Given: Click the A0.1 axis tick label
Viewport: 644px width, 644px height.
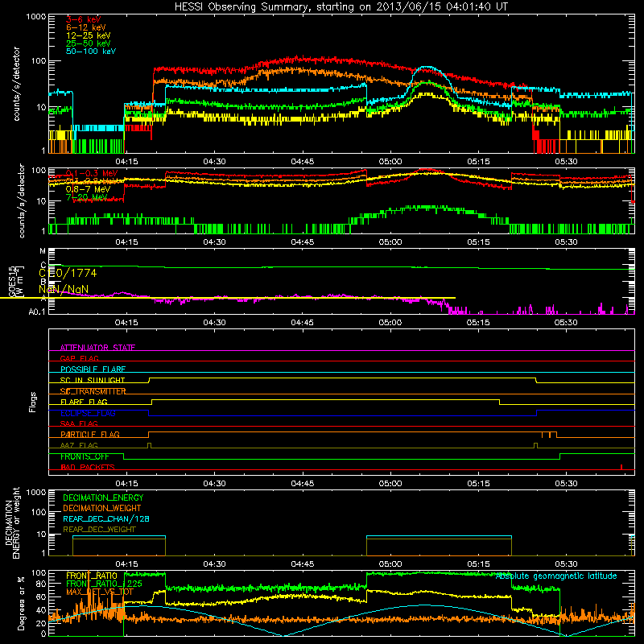Looking at the screenshot, I should pyautogui.click(x=36, y=312).
